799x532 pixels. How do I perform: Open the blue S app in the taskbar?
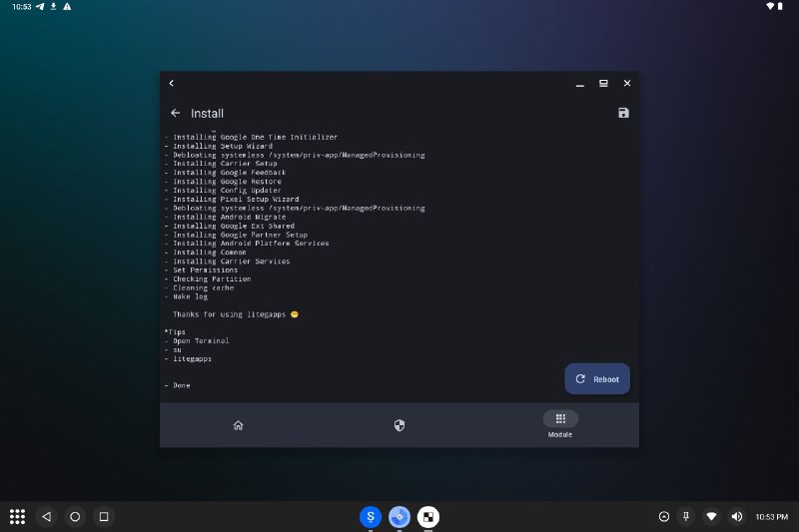pyautogui.click(x=371, y=517)
